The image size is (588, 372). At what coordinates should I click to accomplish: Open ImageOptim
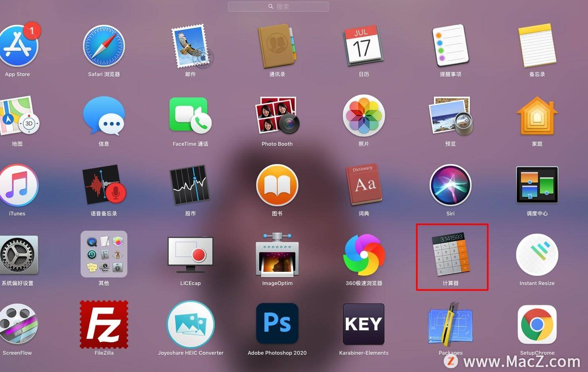277,255
